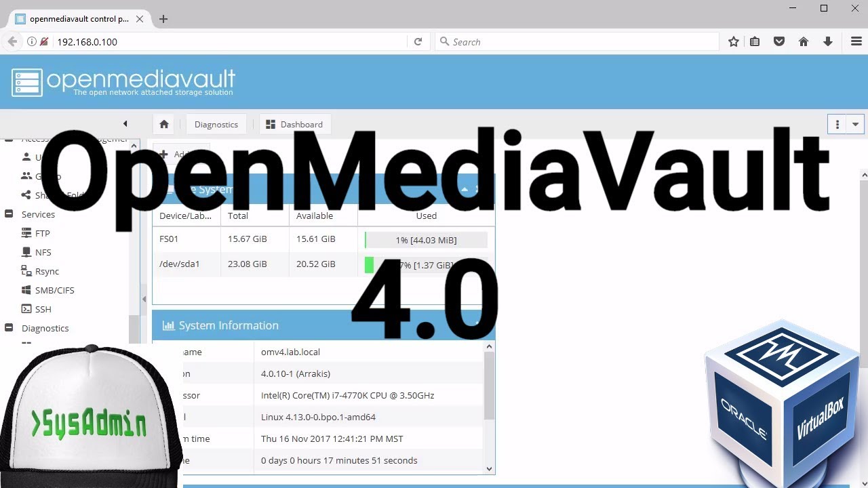This screenshot has width=868, height=488.
Task: Click the FTP icon in sidebar
Action: [26, 233]
